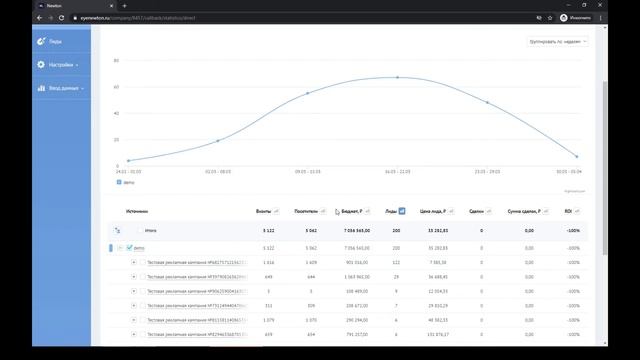Viewport: 640px width, 360px height.
Task: Click the browser address bar URL
Action: (x=138, y=18)
